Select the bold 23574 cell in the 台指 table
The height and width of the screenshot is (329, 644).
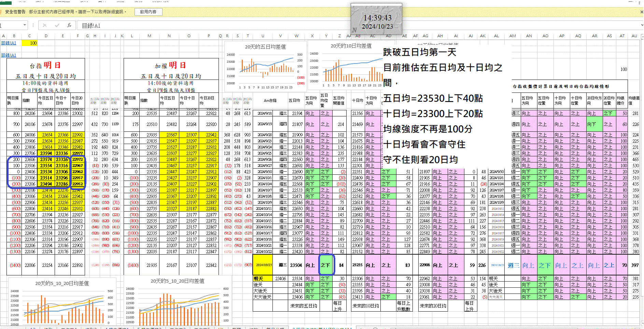click(46, 159)
